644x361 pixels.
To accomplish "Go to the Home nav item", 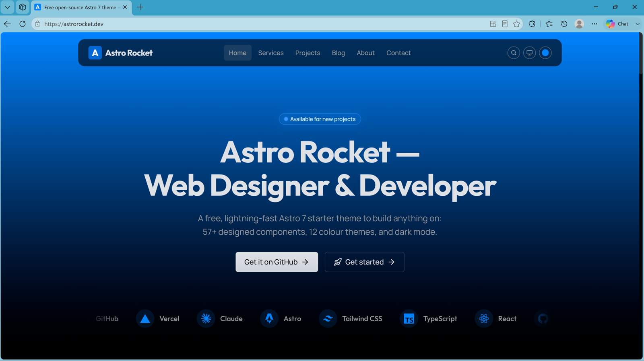I will coord(237,53).
